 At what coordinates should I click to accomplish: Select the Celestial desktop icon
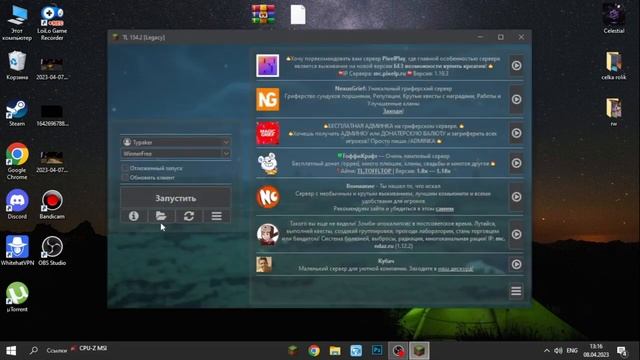coord(613,19)
